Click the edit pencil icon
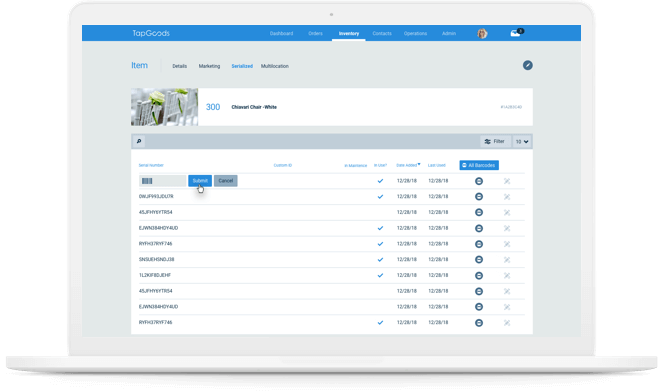Viewport: 658px width, 392px height. pos(527,65)
